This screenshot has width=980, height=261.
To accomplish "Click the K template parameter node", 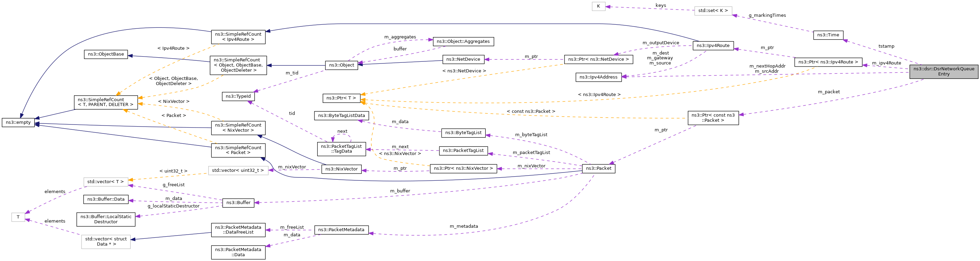I will pos(598,7).
